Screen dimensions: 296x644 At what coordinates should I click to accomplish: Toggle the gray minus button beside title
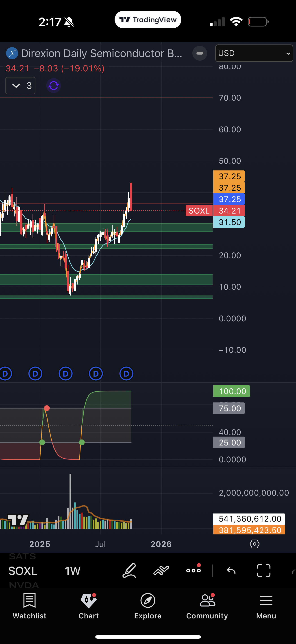pos(200,53)
